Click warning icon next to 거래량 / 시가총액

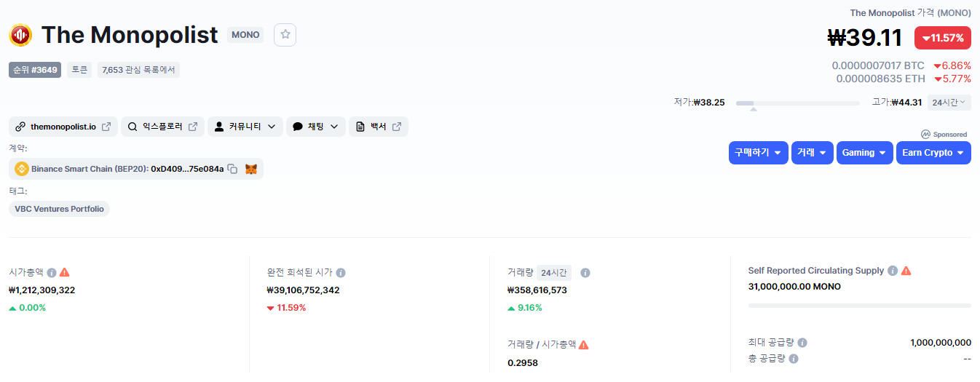coord(584,345)
